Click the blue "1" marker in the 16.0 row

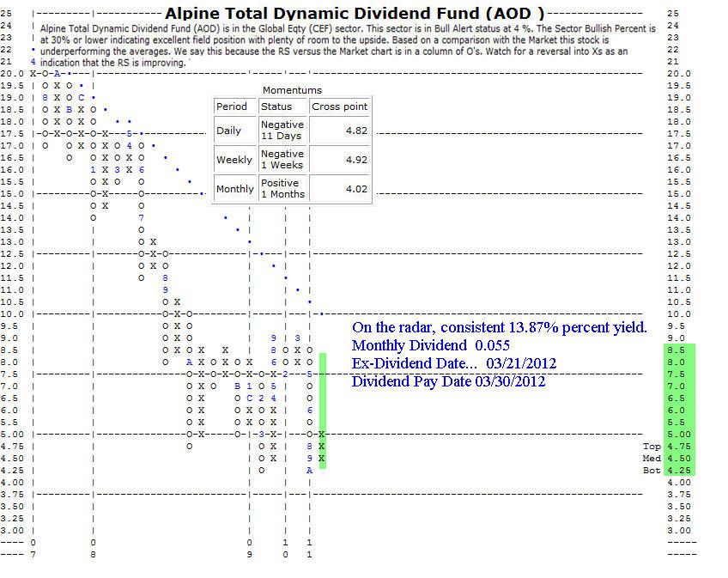[x=93, y=169]
